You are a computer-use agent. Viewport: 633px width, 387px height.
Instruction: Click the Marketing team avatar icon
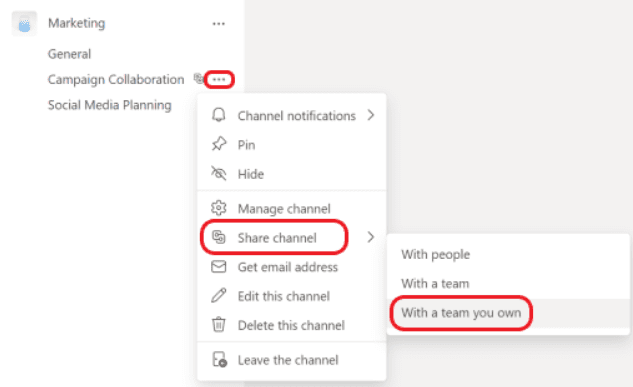click(24, 24)
